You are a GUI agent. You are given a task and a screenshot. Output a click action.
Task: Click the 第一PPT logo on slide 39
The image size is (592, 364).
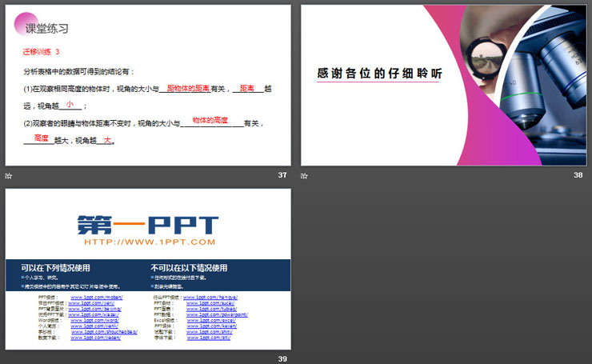click(x=148, y=225)
